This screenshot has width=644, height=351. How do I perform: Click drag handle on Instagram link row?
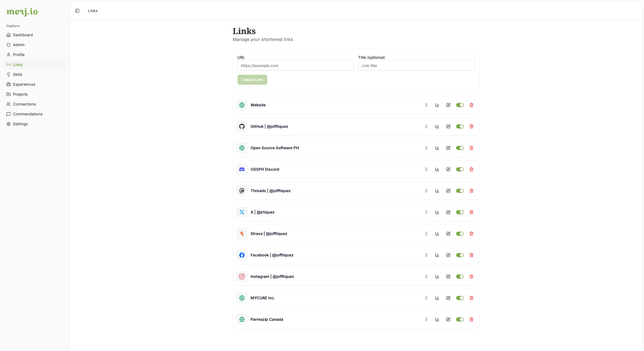click(426, 277)
